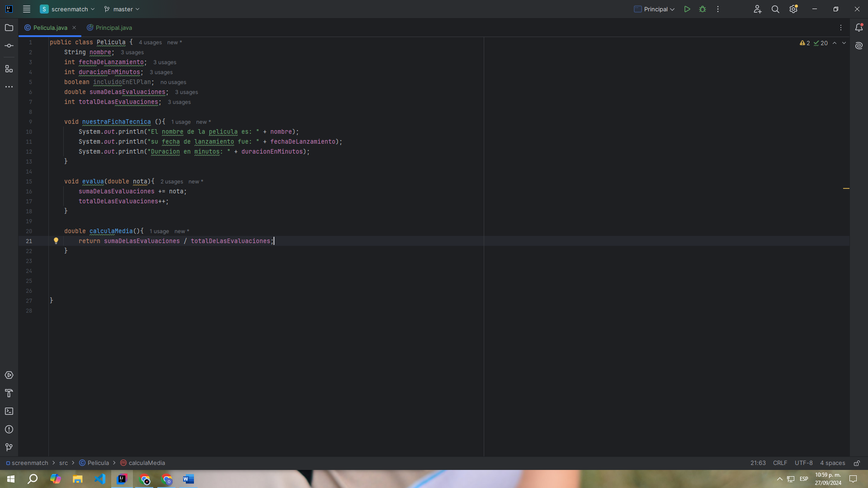Open IDE settings gear
868x488 pixels.
tap(793, 9)
